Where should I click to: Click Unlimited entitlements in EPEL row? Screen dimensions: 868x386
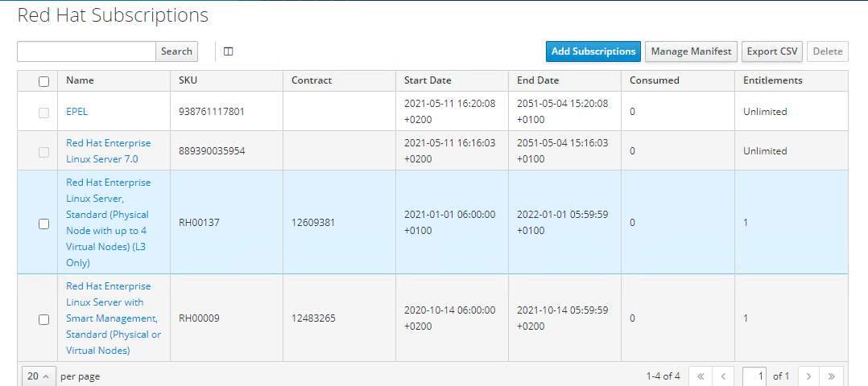pyautogui.click(x=764, y=111)
